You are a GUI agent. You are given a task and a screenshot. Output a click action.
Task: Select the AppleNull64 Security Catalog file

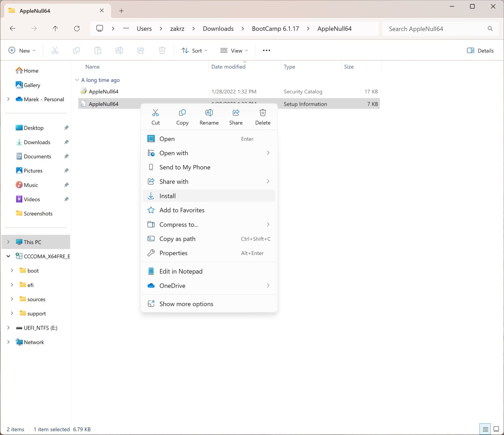229,91
